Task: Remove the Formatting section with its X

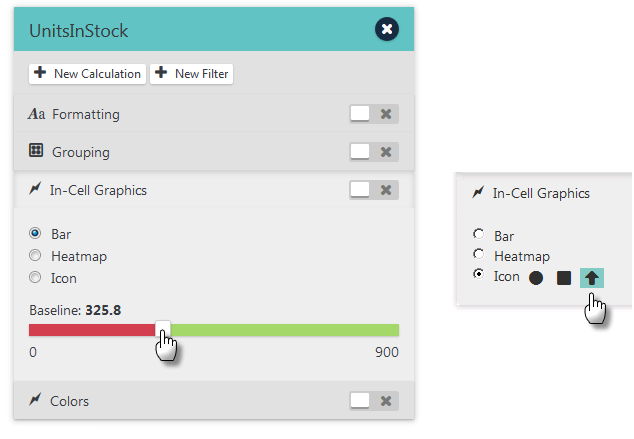Action: [386, 114]
